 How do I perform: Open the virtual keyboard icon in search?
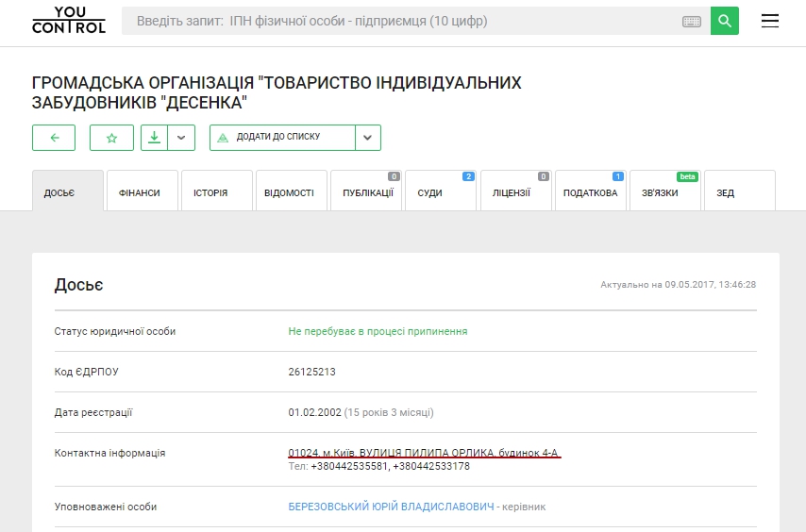point(691,21)
